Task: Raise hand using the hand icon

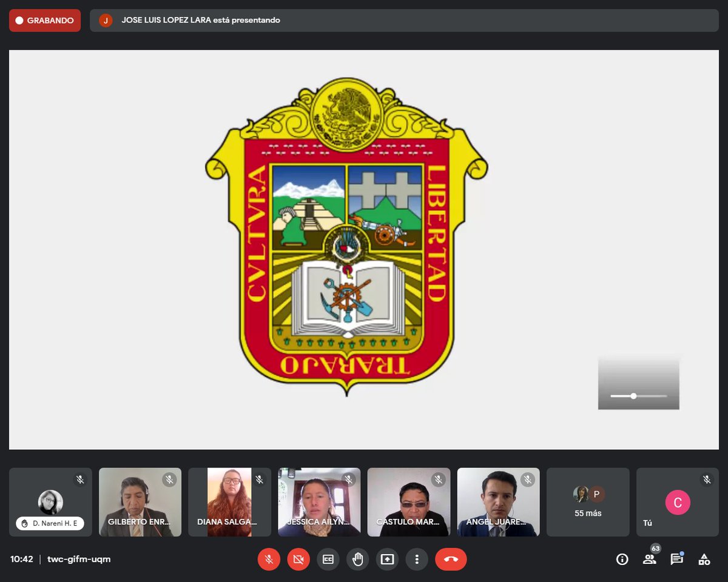Action: tap(357, 559)
